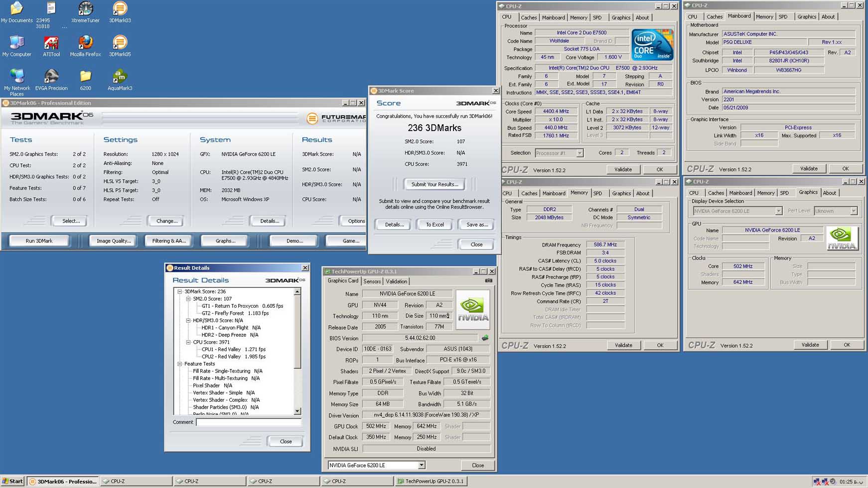
Task: Launch ATITool from the desktop
Action: [51, 46]
